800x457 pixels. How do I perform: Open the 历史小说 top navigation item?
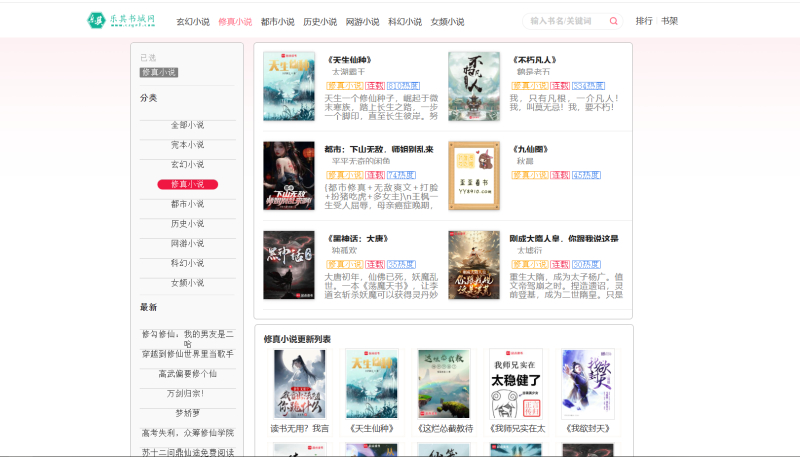[320, 21]
